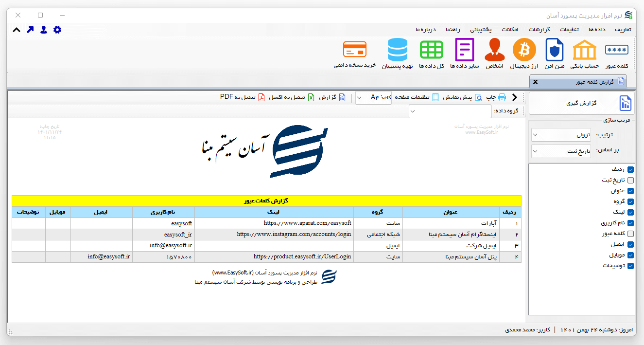
Task: Click the پنل آسان سیستم مبنا title cell
Action: [x=451, y=257]
